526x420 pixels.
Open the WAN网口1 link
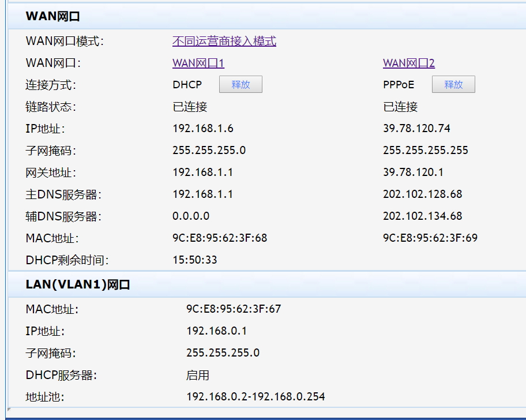(x=198, y=63)
